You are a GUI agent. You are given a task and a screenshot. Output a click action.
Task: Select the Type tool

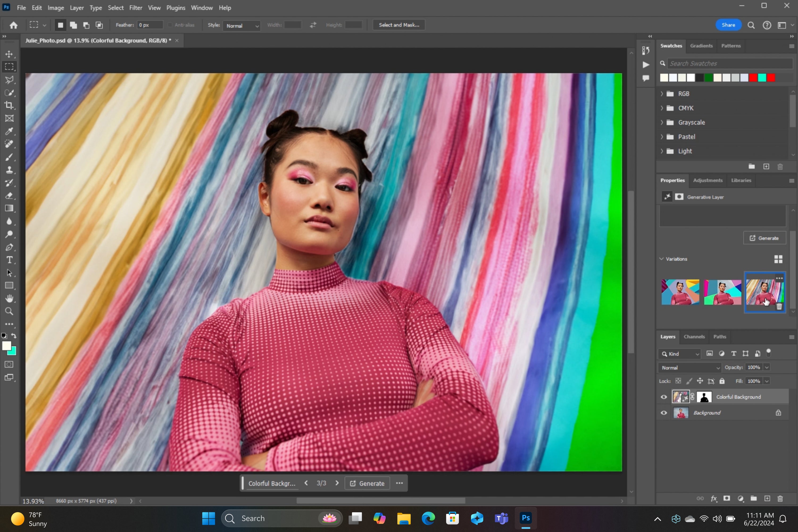click(x=9, y=260)
